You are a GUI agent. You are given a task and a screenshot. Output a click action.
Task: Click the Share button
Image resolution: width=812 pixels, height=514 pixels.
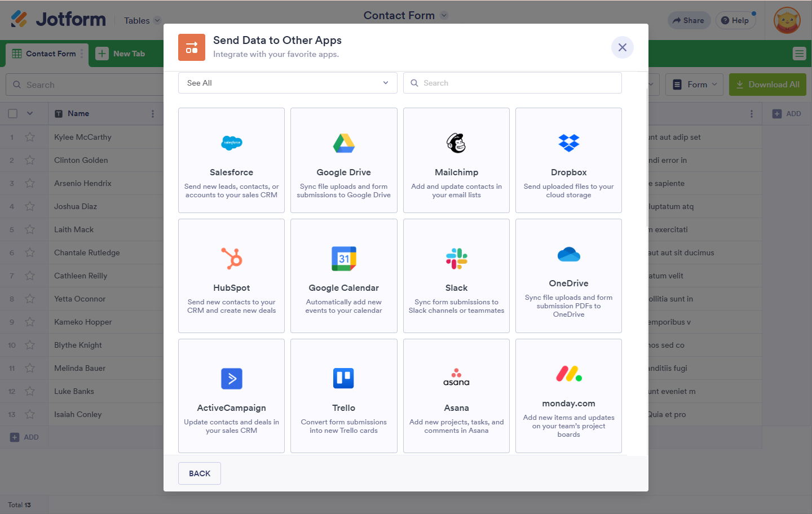[x=689, y=20]
